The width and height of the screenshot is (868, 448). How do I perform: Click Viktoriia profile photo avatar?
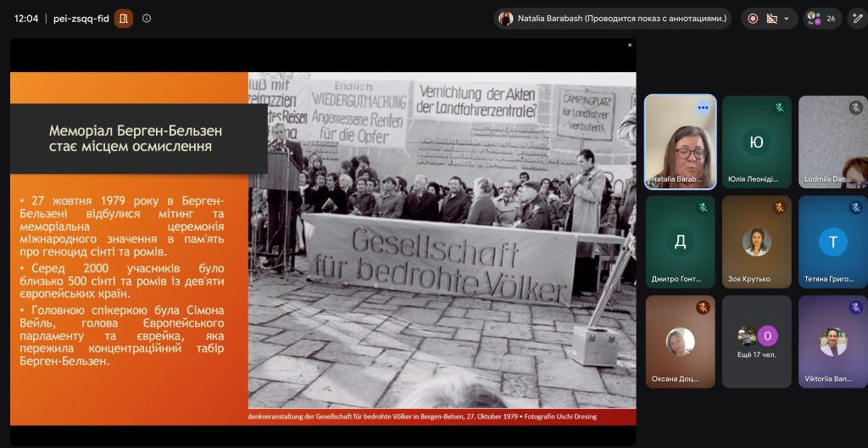click(x=833, y=342)
